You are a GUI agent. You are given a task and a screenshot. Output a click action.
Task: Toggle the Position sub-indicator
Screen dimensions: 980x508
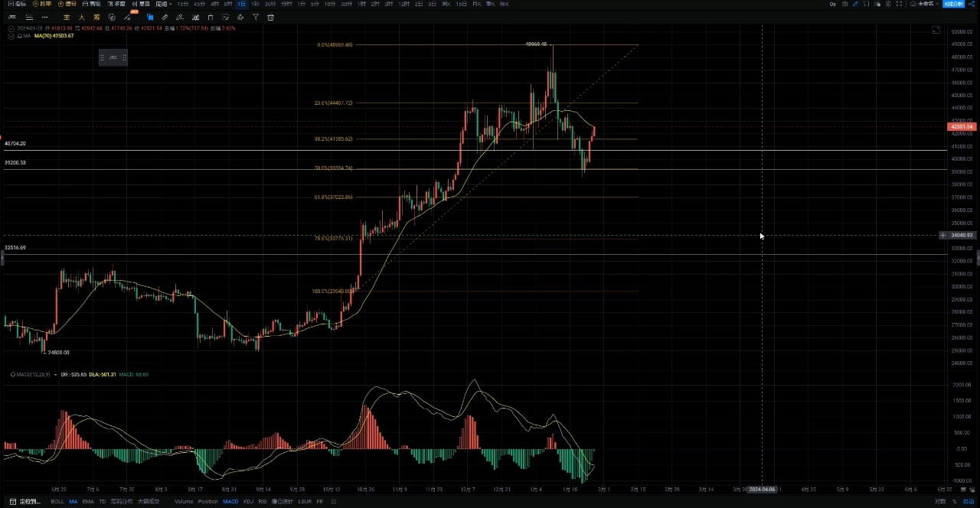pos(208,502)
